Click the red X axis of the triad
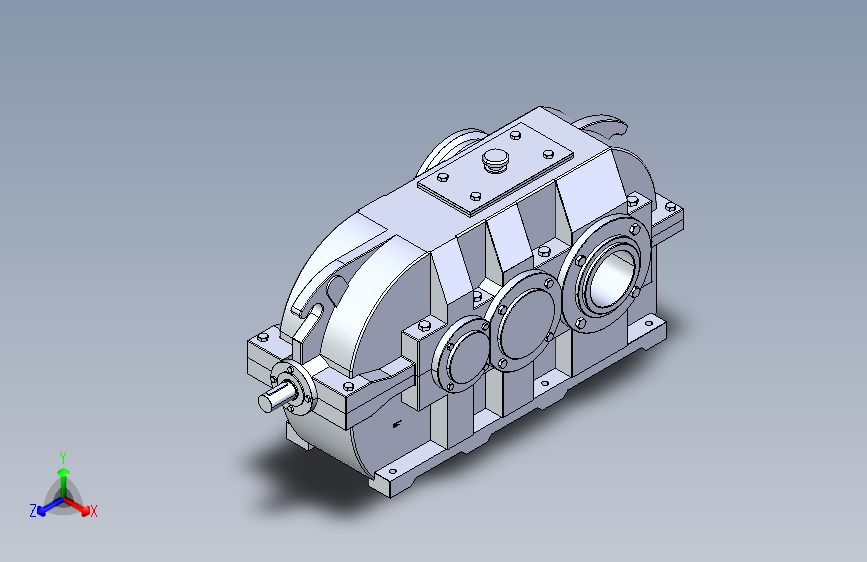The height and width of the screenshot is (562, 867). (77, 506)
